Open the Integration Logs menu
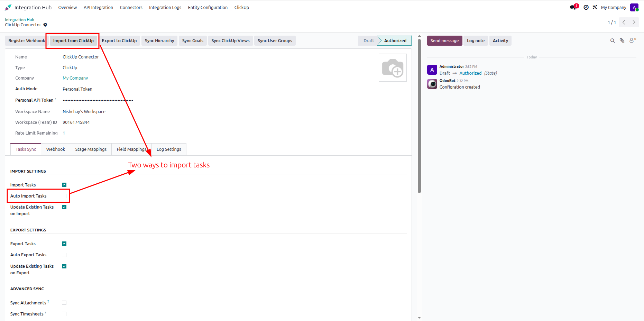 click(x=165, y=7)
